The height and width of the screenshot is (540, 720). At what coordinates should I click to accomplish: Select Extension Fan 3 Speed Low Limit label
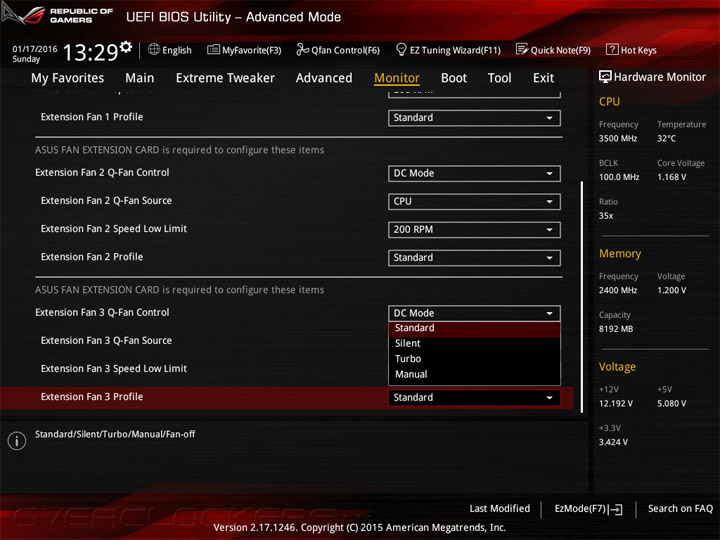[113, 369]
